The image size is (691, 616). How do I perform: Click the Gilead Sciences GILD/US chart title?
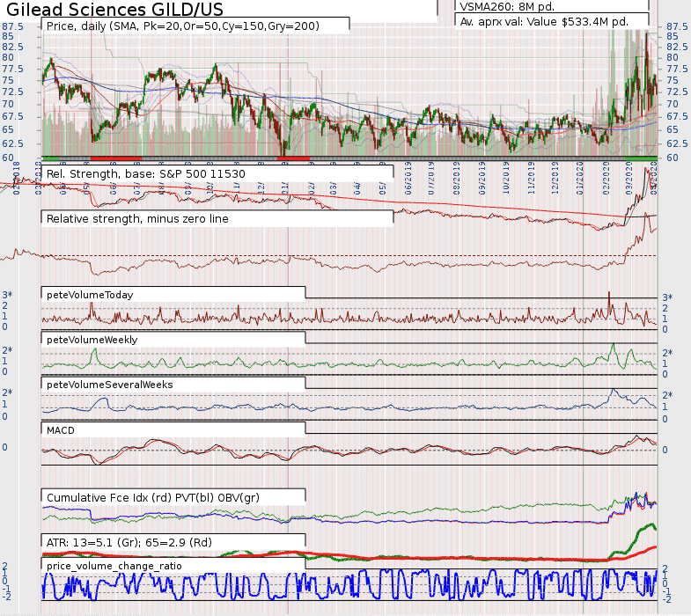point(114,9)
